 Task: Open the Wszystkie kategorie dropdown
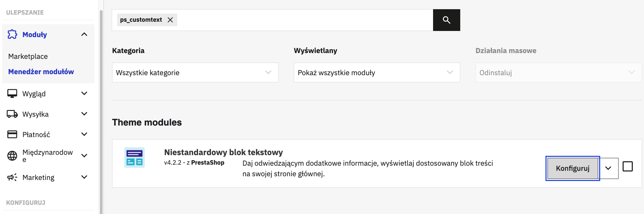(195, 72)
